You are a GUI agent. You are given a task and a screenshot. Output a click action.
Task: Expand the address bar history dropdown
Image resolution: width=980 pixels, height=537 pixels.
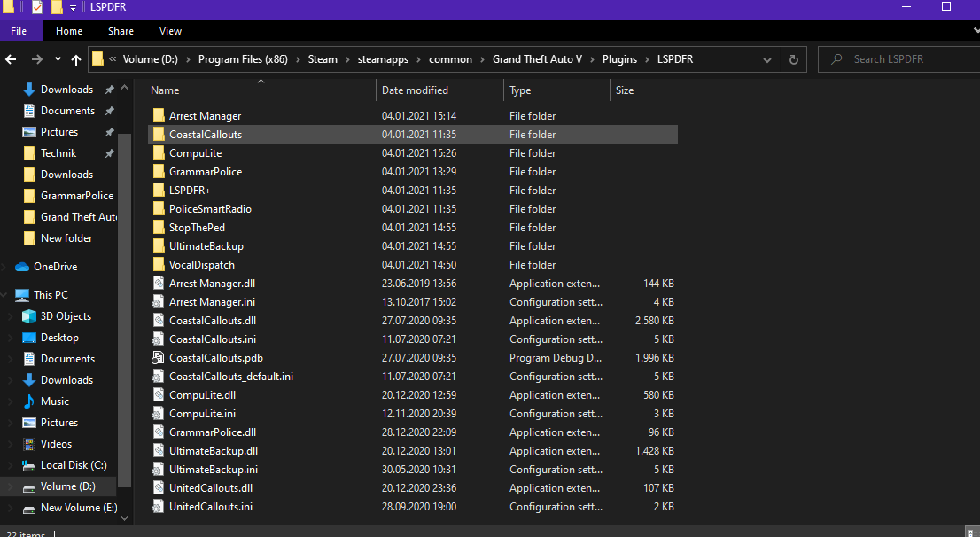tap(767, 59)
